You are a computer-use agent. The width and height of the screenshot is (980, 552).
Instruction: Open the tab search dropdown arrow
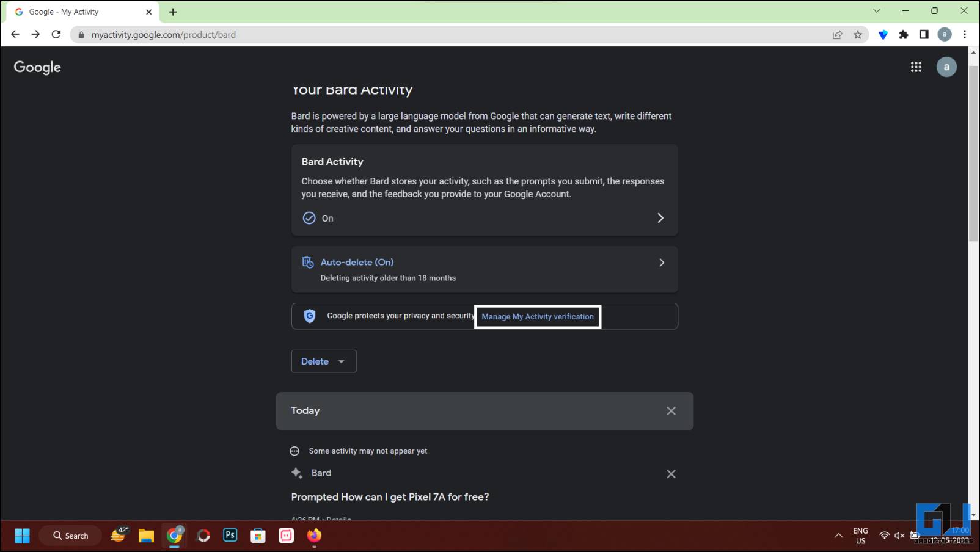tap(877, 11)
